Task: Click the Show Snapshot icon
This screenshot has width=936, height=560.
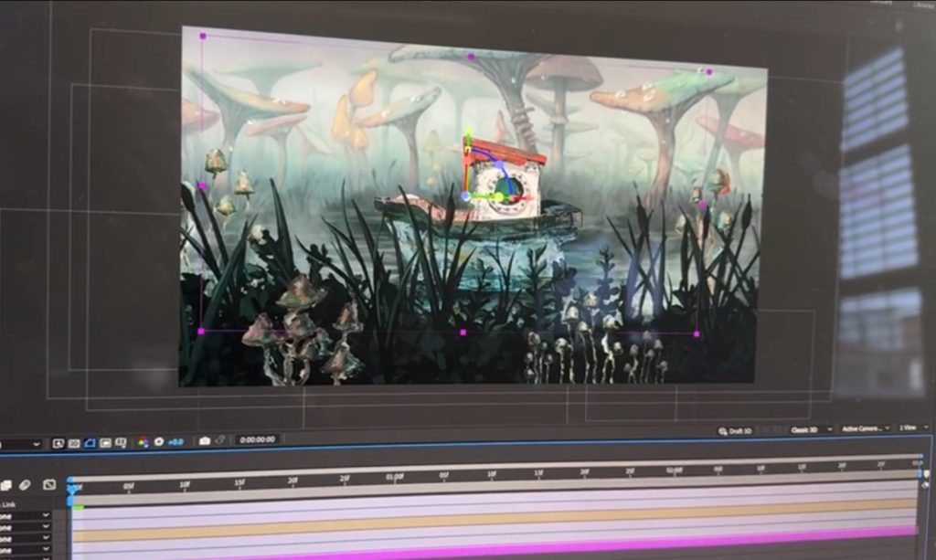Action: point(219,440)
